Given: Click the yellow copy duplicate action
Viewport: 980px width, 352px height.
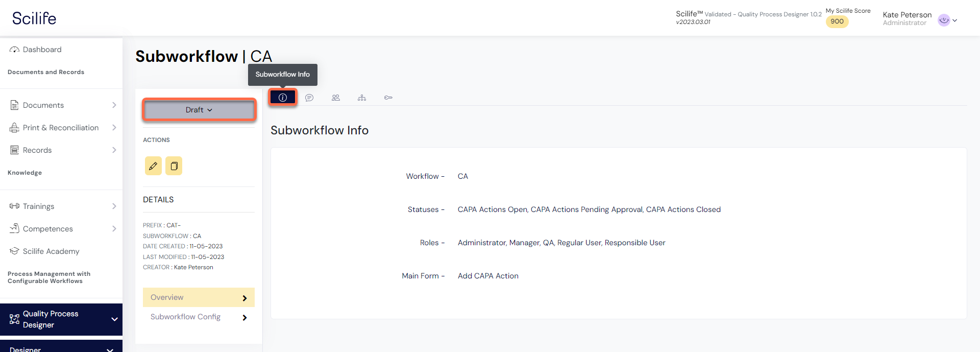Looking at the screenshot, I should pyautogui.click(x=174, y=166).
